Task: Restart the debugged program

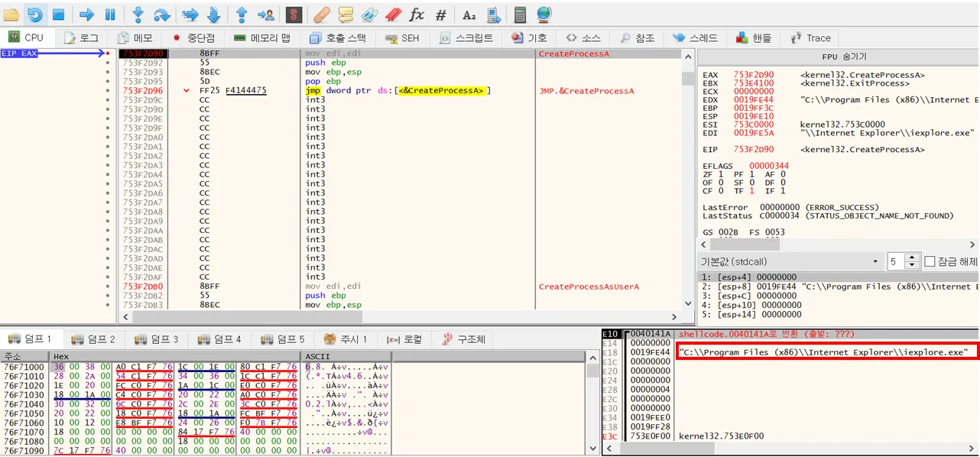Action: pos(34,15)
